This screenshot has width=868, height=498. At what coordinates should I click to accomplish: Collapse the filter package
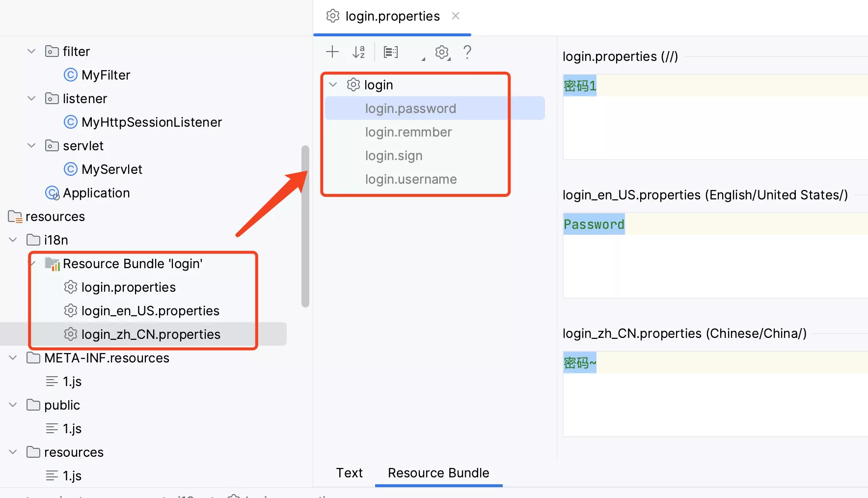pyautogui.click(x=31, y=51)
